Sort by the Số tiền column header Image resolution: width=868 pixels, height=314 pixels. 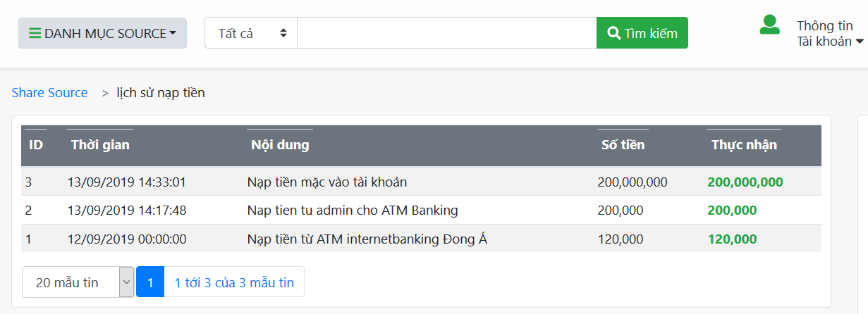623,145
